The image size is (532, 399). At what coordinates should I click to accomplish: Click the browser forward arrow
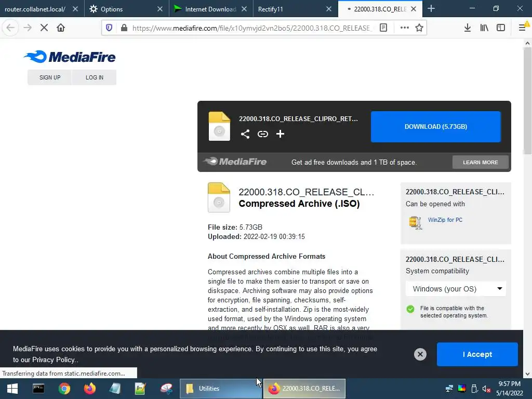pyautogui.click(x=28, y=28)
